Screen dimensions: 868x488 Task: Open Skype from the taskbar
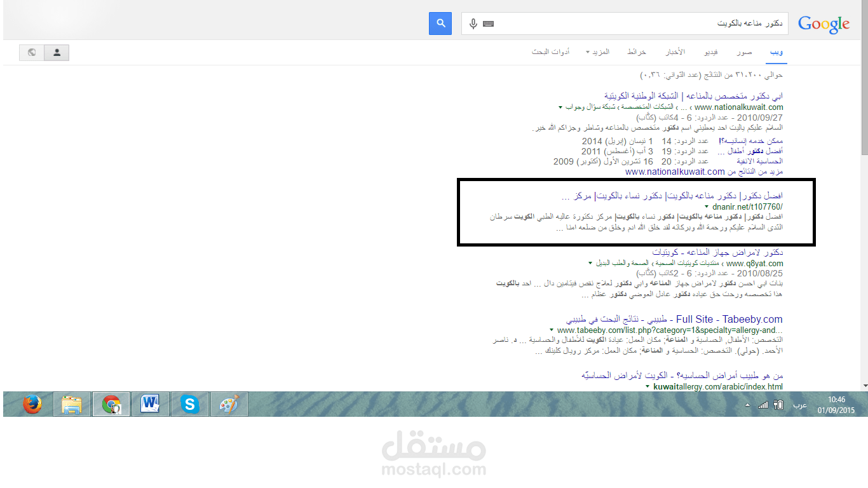189,404
